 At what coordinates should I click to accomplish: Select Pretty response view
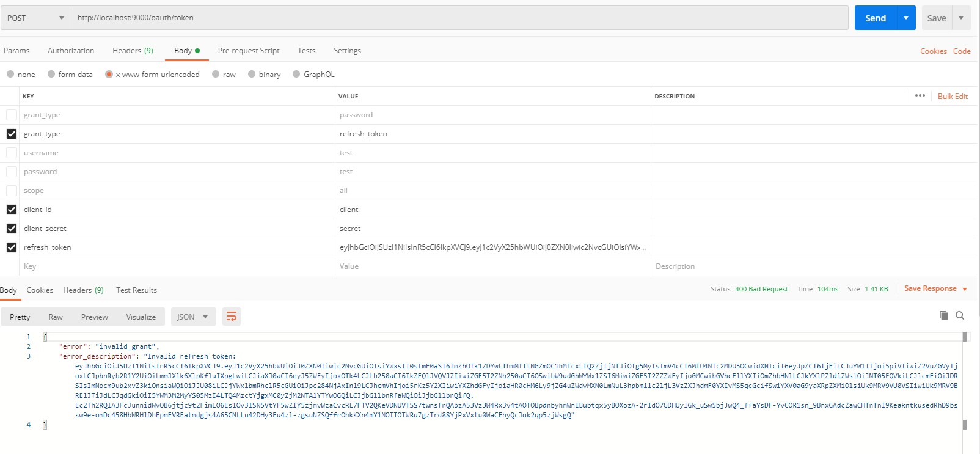point(20,317)
